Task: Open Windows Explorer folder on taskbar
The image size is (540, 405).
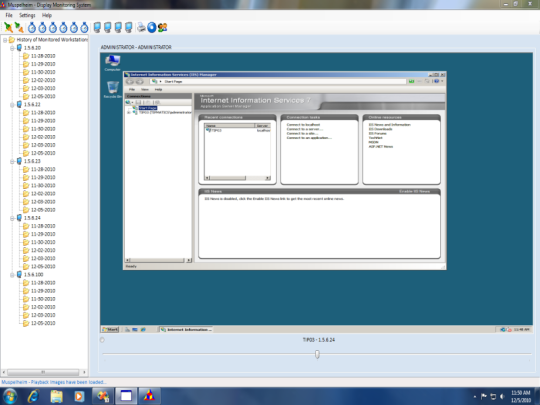Action: [56, 396]
